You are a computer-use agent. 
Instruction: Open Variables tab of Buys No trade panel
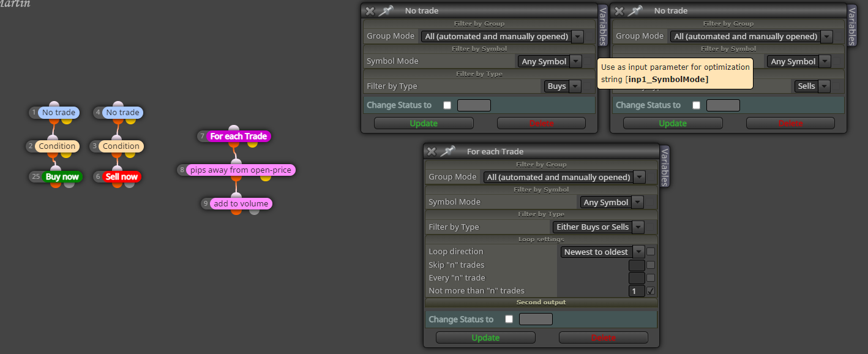603,25
